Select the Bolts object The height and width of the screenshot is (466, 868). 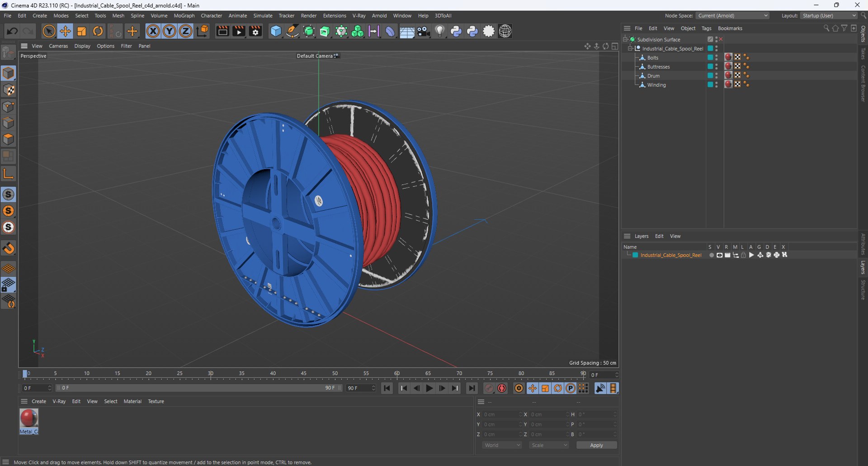point(653,57)
